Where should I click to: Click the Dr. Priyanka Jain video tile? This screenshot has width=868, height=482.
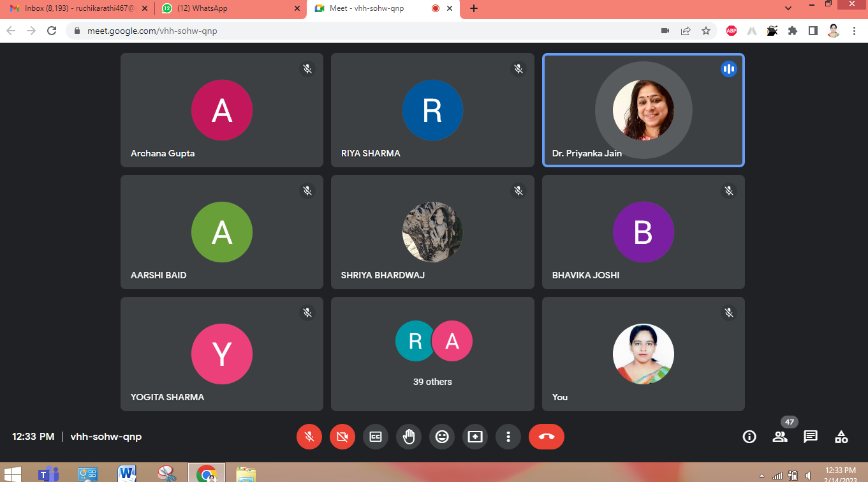[643, 110]
